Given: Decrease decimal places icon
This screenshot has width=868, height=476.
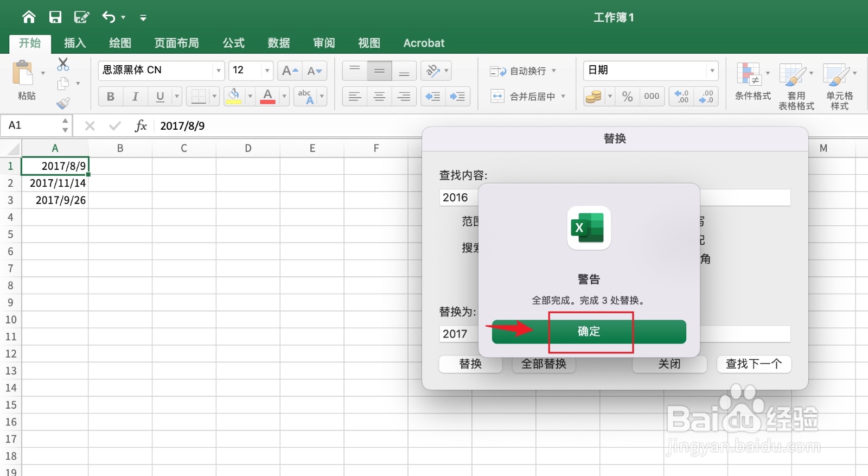Looking at the screenshot, I should [x=706, y=97].
